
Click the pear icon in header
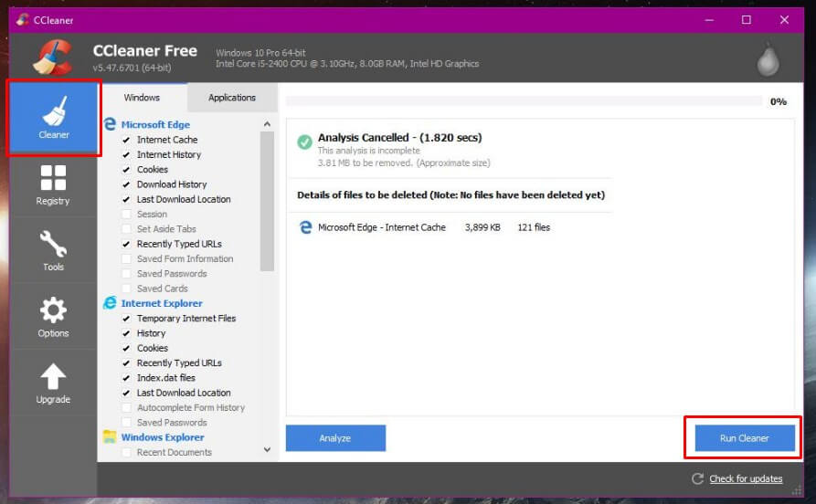coord(768,58)
